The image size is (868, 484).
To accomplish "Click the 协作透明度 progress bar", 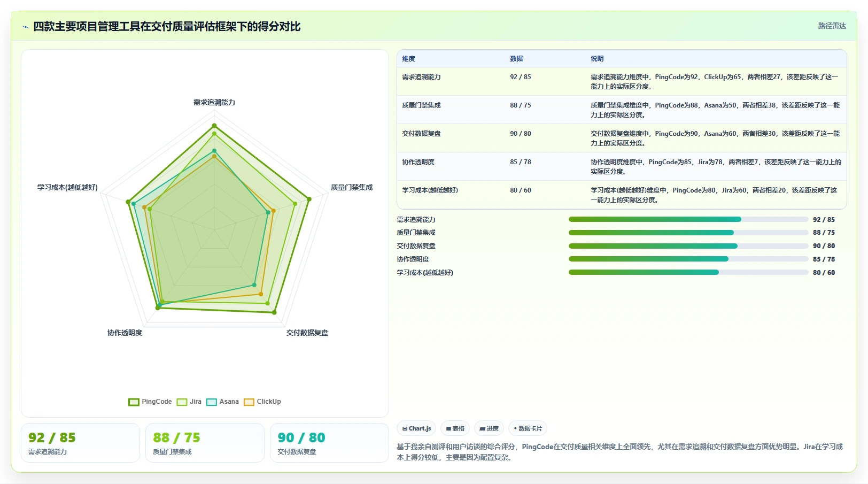I will (x=688, y=259).
